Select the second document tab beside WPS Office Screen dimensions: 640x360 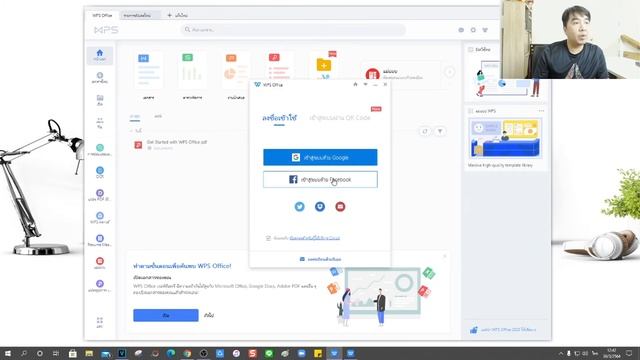click(139, 15)
